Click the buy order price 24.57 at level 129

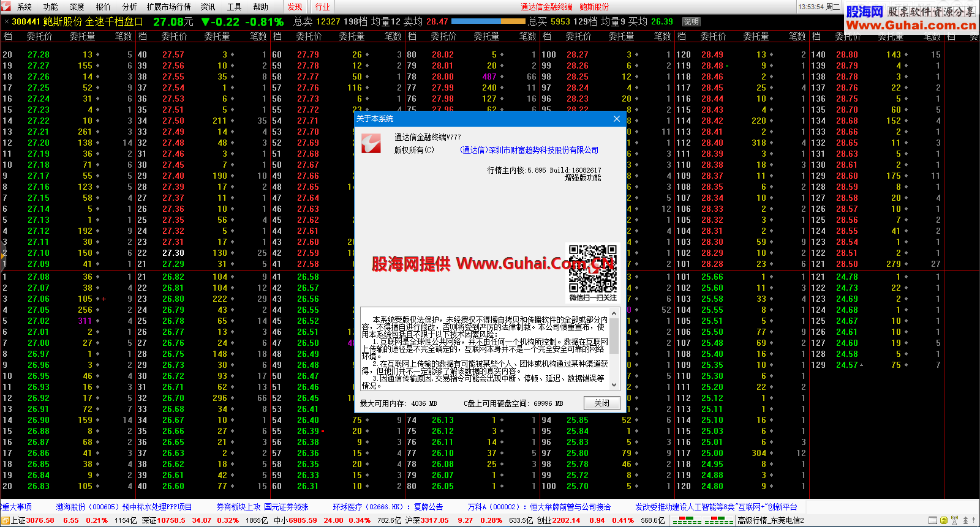[846, 365]
